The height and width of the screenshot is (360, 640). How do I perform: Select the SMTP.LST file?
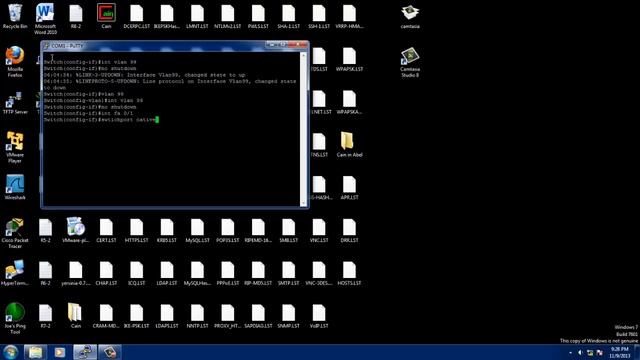[x=289, y=273]
